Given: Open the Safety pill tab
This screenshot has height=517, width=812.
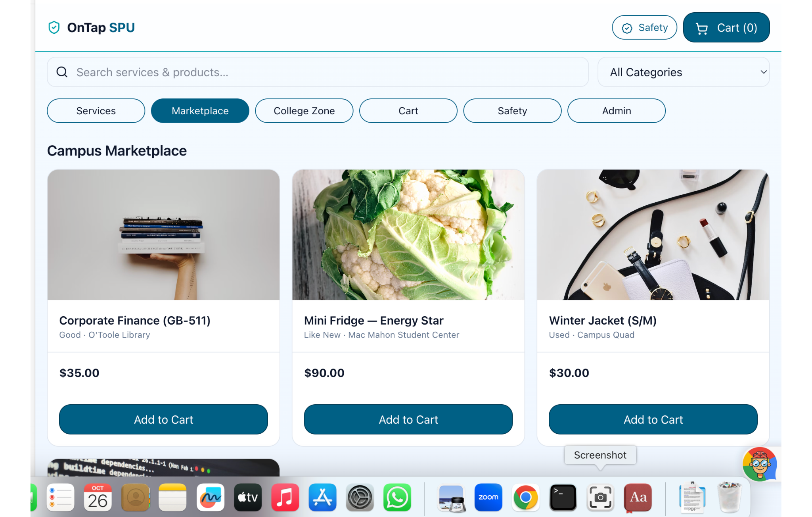Looking at the screenshot, I should [x=512, y=111].
